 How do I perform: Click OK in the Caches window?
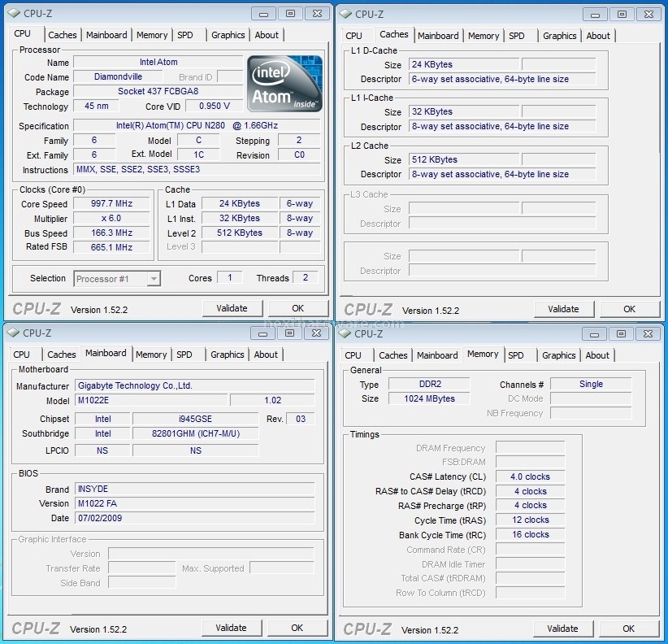(629, 309)
